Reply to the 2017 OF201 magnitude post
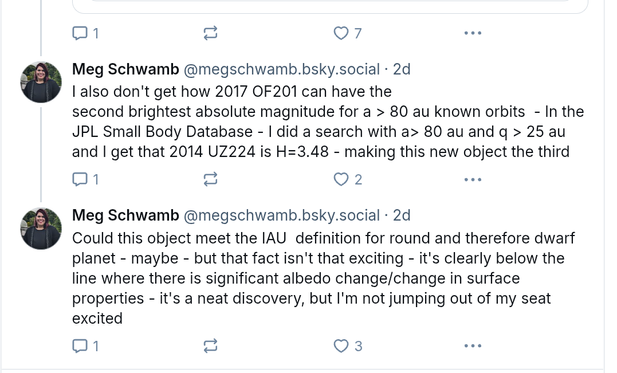Viewport: 617px width, 373px height. (x=85, y=179)
